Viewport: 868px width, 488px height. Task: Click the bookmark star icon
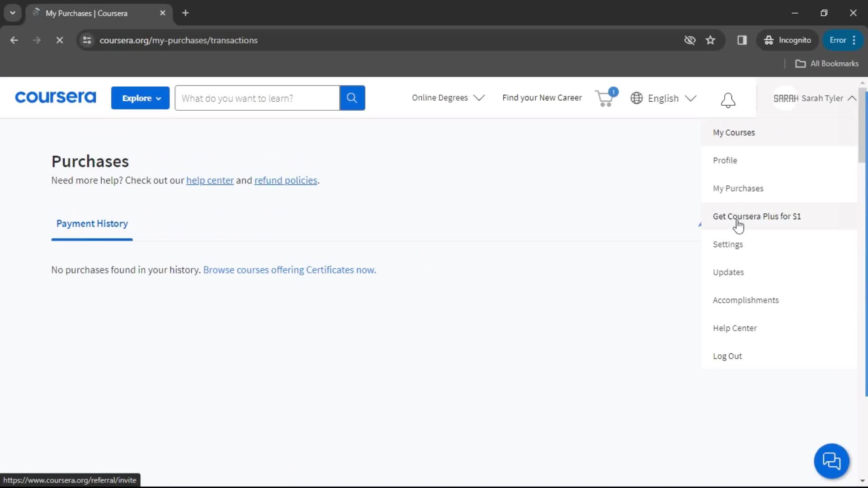(711, 40)
